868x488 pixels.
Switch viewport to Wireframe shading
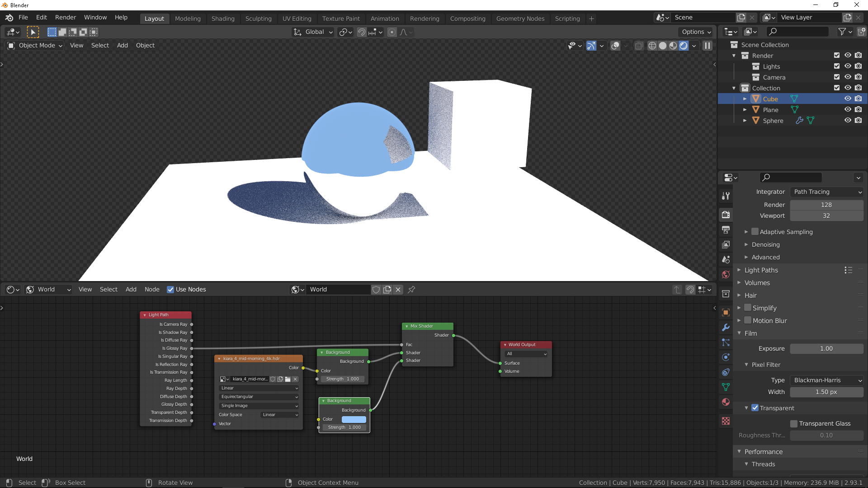(652, 46)
